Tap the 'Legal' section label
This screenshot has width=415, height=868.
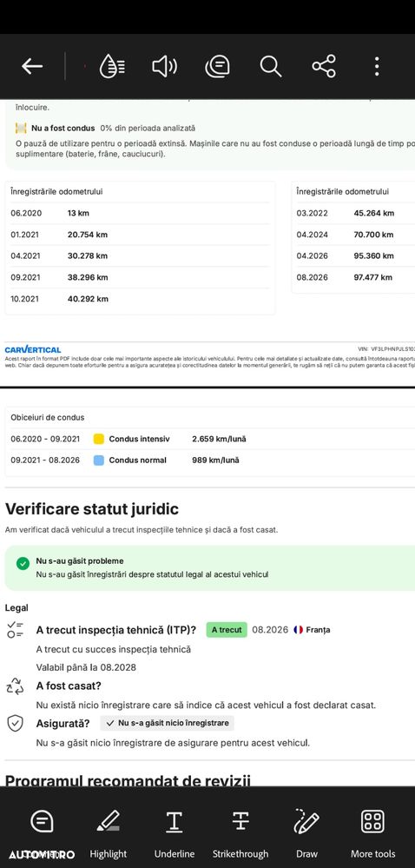pos(16,608)
